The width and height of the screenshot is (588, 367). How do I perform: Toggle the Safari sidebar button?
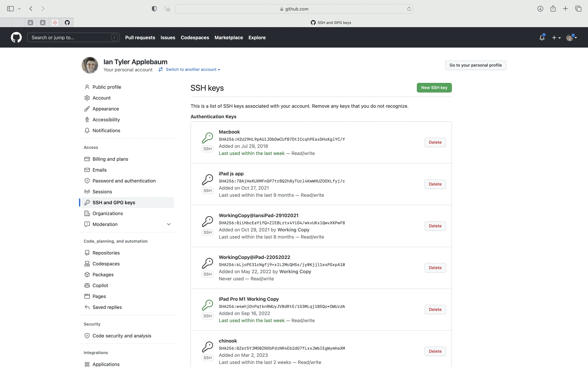pyautogui.click(x=10, y=9)
